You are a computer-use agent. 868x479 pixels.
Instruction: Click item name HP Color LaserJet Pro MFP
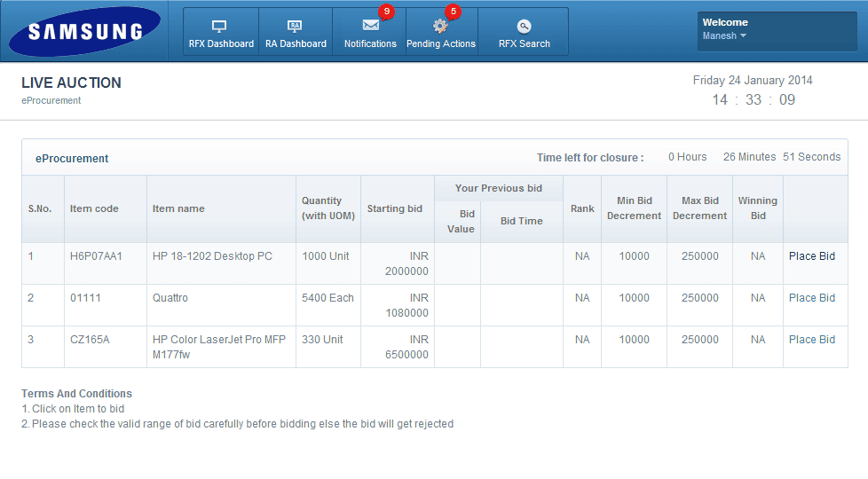tap(218, 347)
